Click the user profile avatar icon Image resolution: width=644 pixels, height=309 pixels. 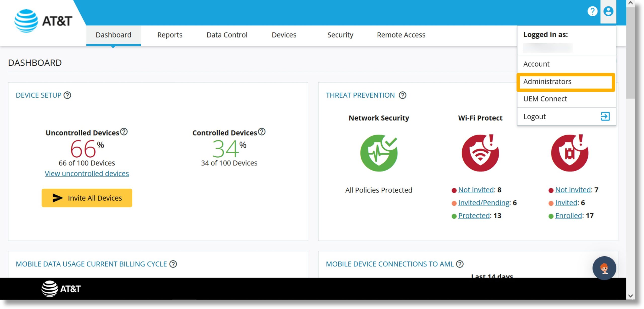pyautogui.click(x=609, y=11)
